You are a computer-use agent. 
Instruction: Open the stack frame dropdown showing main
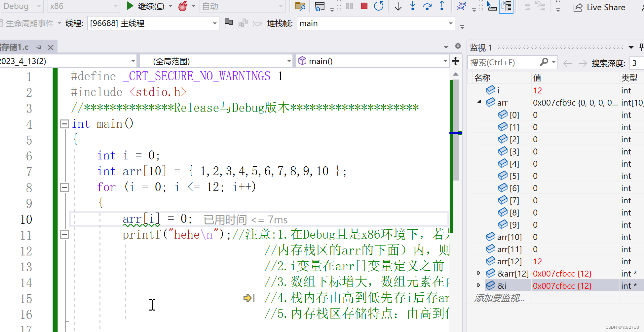pos(375,23)
